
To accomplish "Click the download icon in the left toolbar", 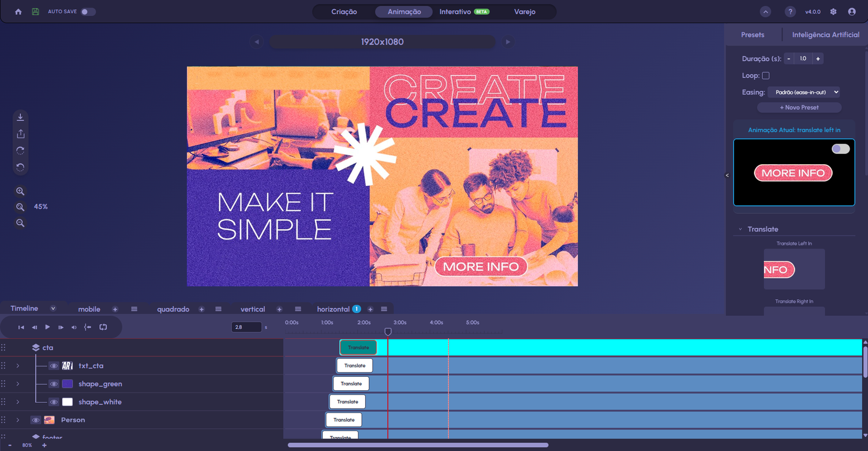I will click(21, 117).
